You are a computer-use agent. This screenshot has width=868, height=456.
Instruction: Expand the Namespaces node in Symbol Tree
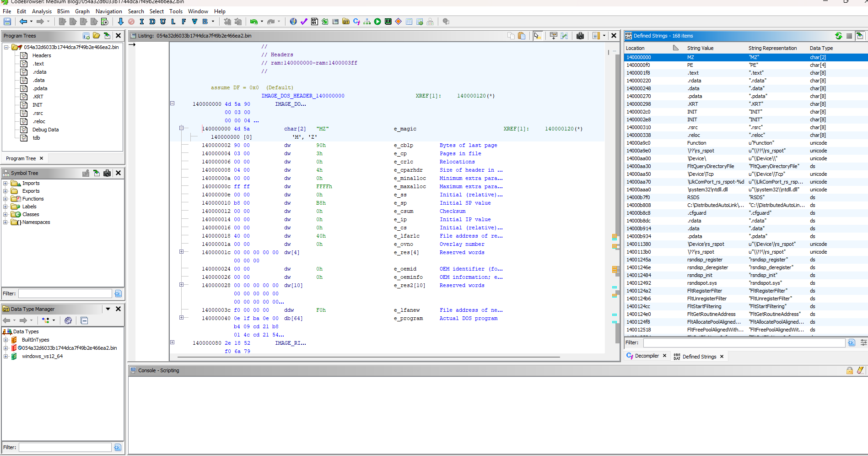5,223
